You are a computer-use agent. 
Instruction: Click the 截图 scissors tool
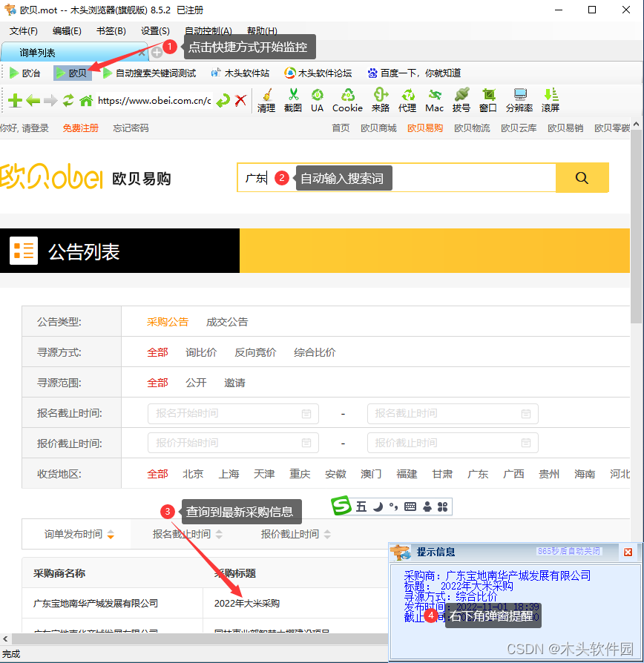point(293,101)
